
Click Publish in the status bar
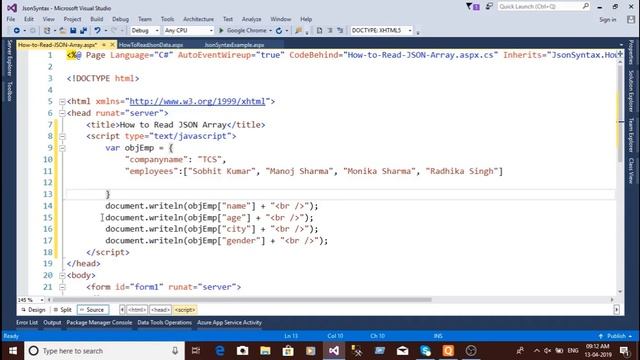click(616, 336)
